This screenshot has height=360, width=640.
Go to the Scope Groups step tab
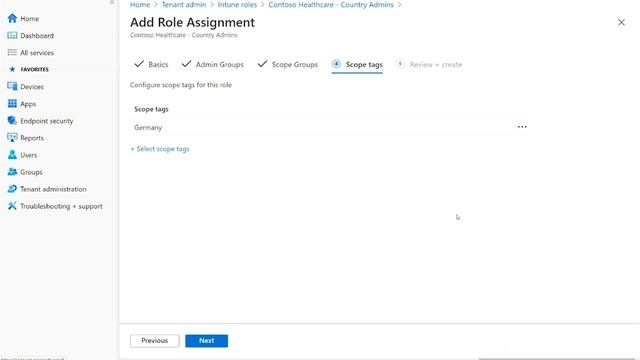pyautogui.click(x=288, y=64)
